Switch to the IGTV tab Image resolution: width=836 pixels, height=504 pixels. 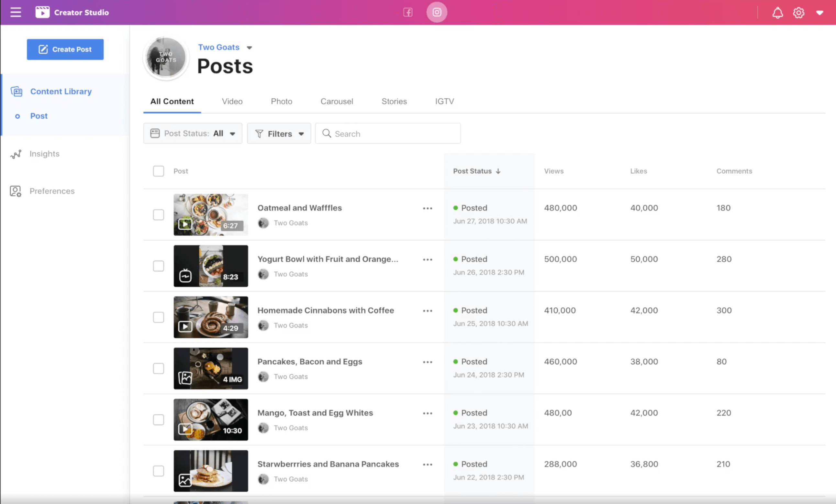[444, 101]
